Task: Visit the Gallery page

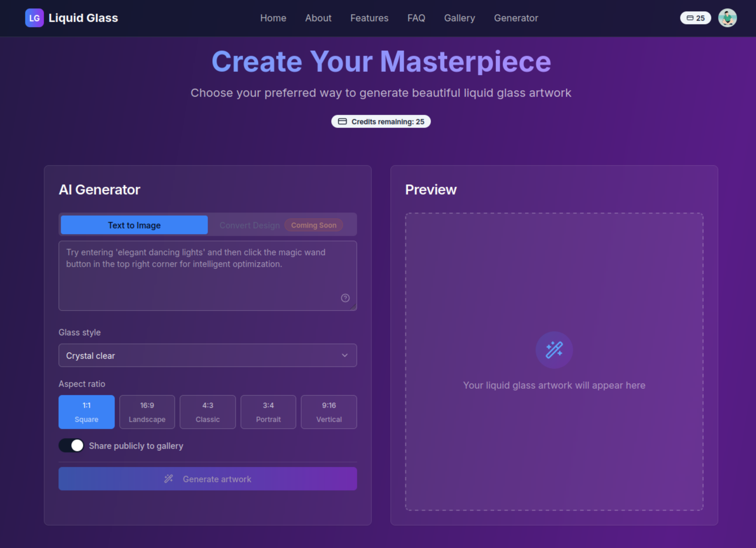Action: 460,18
